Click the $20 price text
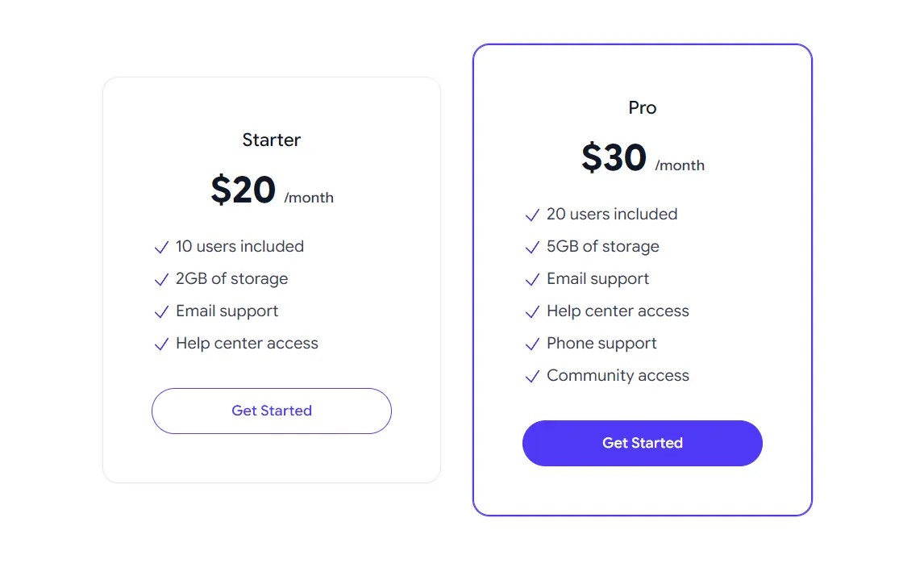 click(243, 190)
